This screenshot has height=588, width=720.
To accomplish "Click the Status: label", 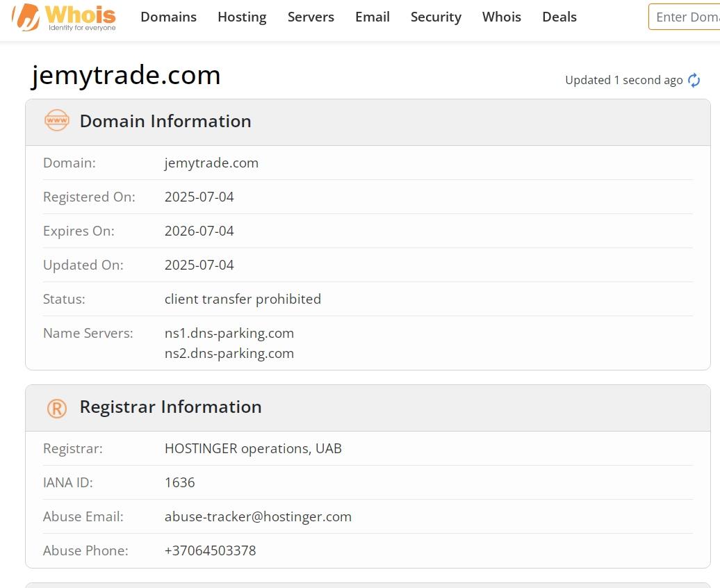I will point(64,299).
